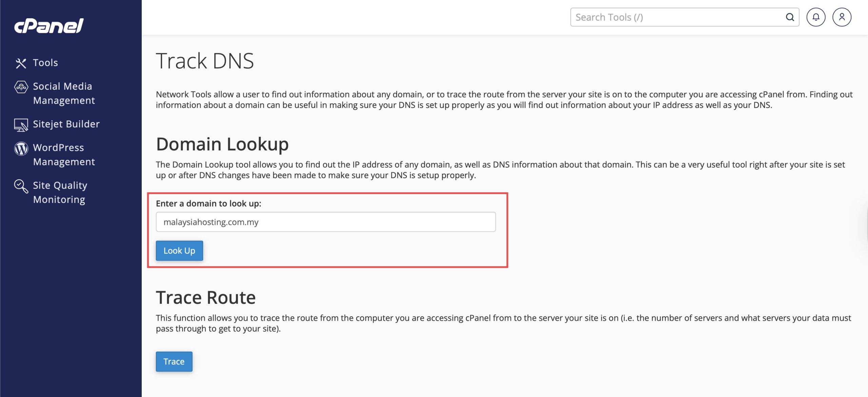Image resolution: width=868 pixels, height=397 pixels.
Task: Select Sitejet Builder text in sidebar
Action: pos(66,124)
